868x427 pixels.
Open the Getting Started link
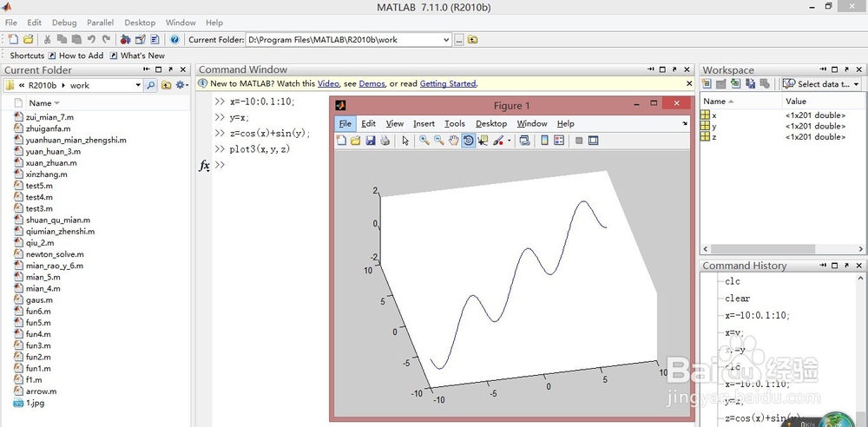(x=448, y=83)
